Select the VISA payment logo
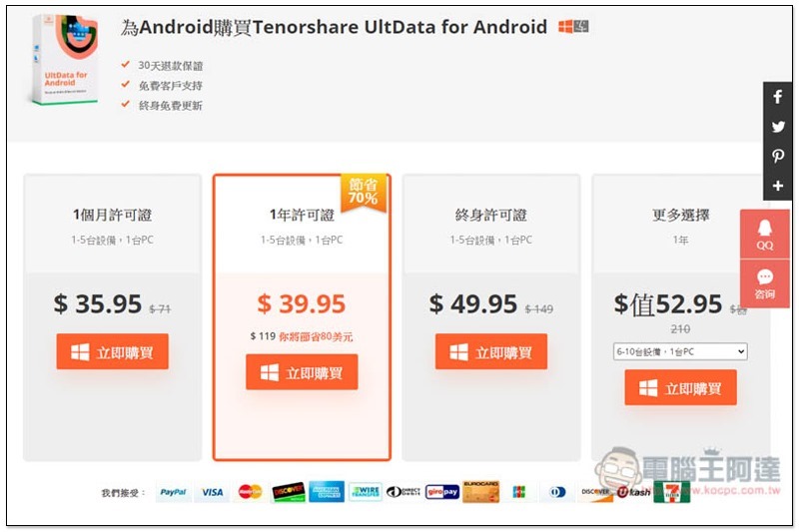 212,492
